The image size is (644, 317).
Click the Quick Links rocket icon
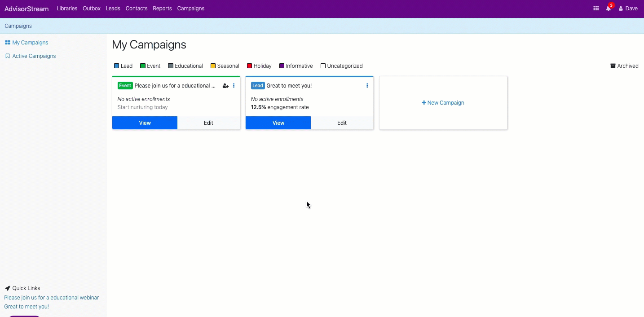pos(8,288)
